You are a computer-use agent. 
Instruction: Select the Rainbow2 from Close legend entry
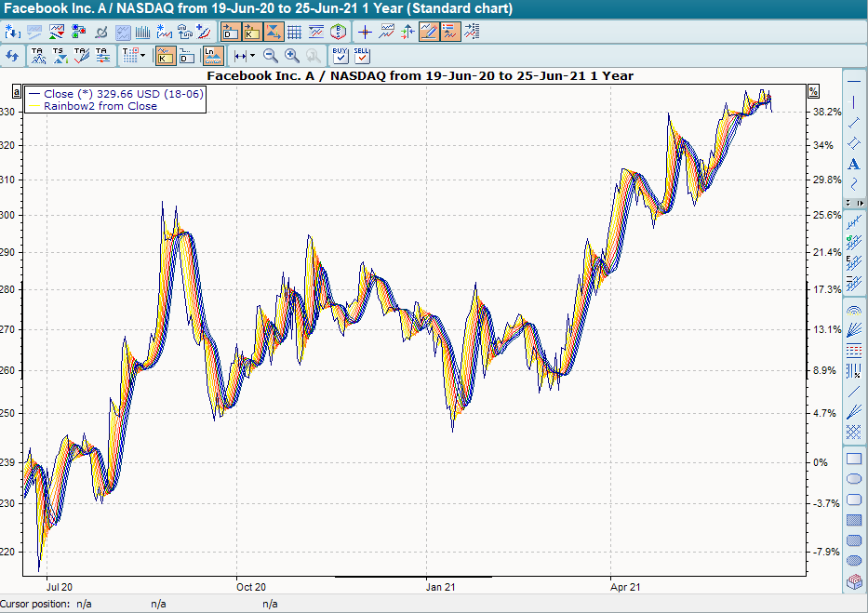[102, 105]
